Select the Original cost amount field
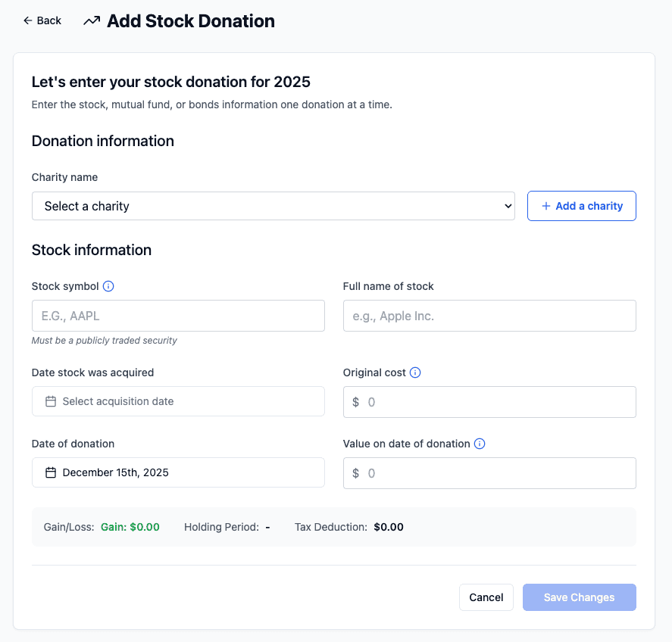The height and width of the screenshot is (642, 672). (497, 402)
